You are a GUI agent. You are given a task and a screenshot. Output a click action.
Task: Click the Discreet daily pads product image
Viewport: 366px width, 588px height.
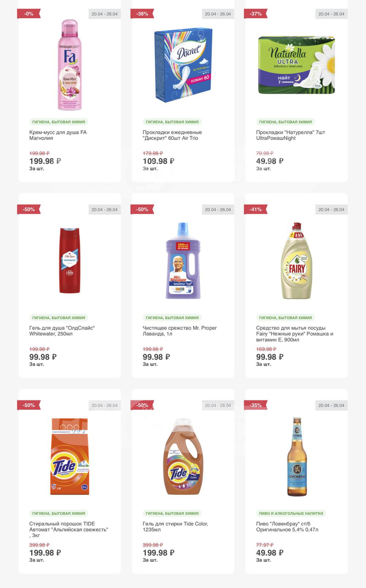pyautogui.click(x=183, y=65)
